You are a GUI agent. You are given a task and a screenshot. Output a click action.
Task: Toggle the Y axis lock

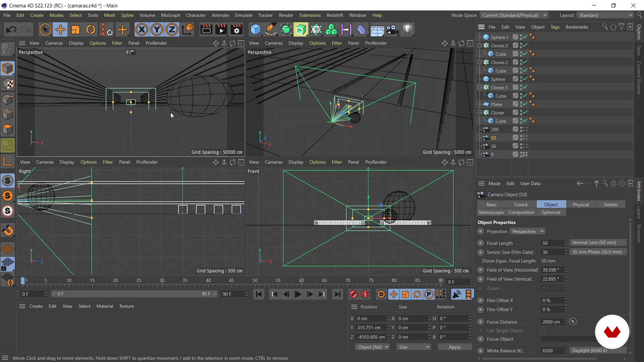[157, 30]
